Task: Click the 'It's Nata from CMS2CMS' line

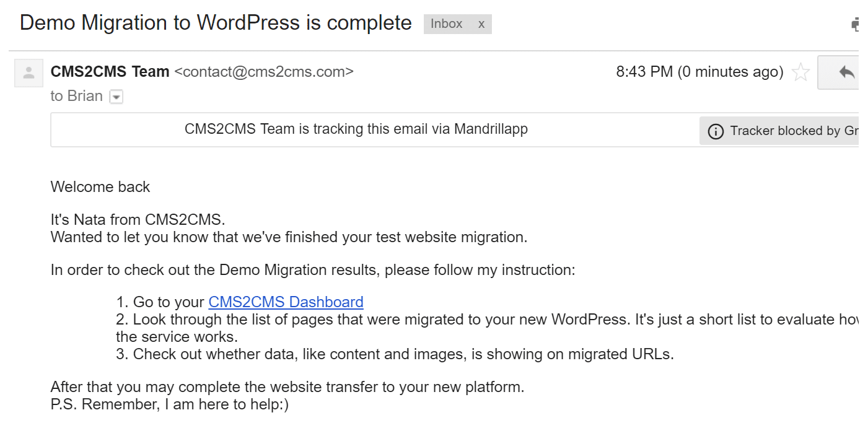Action: (138, 220)
